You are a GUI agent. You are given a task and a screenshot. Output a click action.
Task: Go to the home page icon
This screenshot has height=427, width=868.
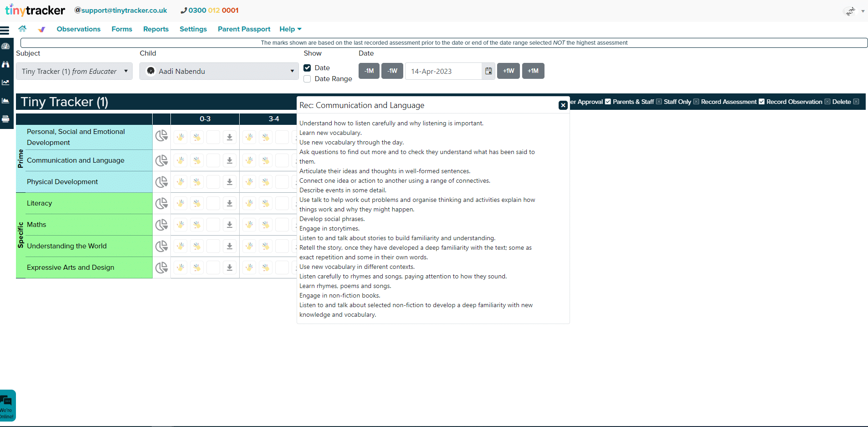pyautogui.click(x=22, y=29)
